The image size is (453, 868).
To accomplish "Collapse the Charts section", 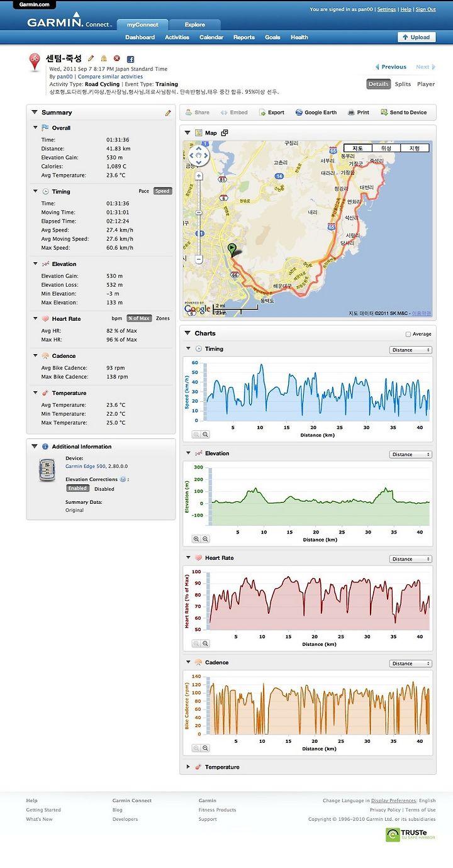I will click(187, 333).
